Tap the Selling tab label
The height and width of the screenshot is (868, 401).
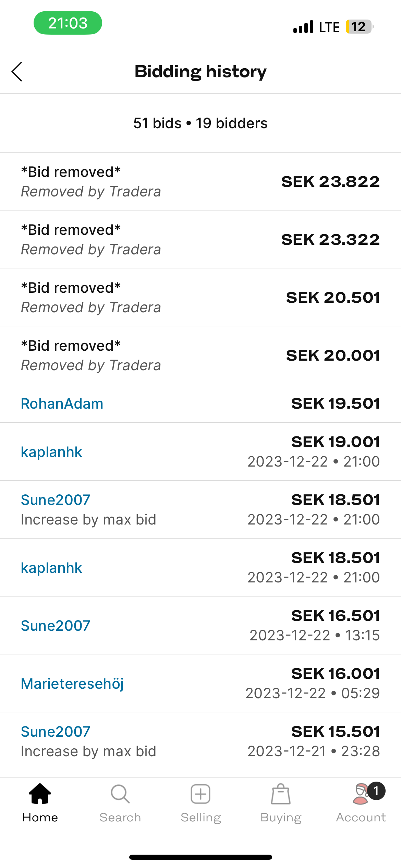[201, 818]
